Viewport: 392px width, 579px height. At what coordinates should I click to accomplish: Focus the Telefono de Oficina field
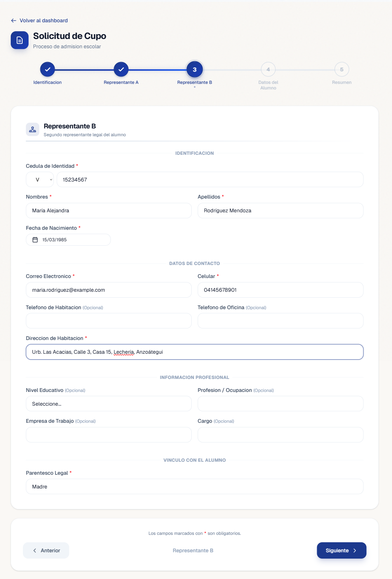pos(280,321)
